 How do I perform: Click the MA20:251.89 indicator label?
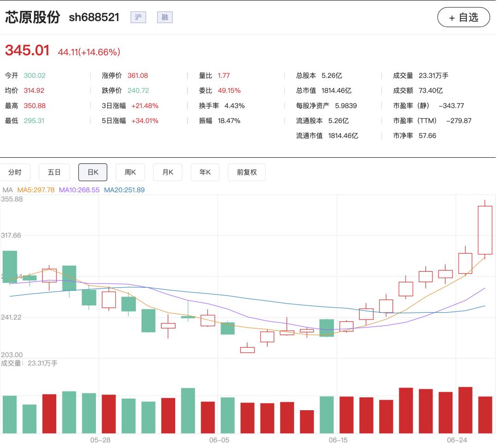pos(125,190)
